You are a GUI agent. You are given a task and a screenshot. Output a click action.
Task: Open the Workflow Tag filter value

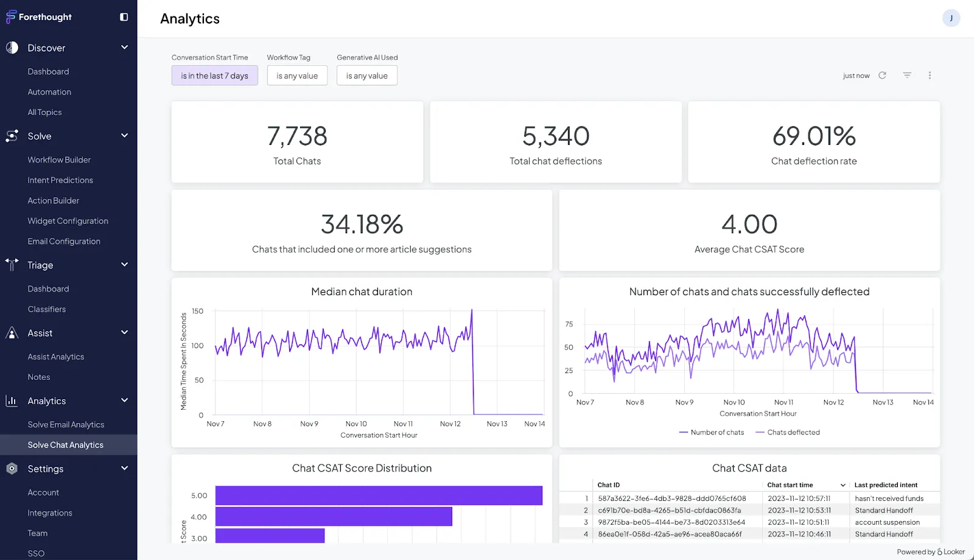click(x=297, y=75)
